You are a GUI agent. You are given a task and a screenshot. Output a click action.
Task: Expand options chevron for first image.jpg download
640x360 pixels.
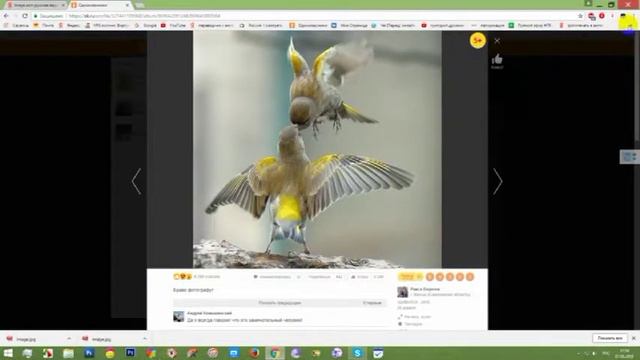click(x=69, y=339)
